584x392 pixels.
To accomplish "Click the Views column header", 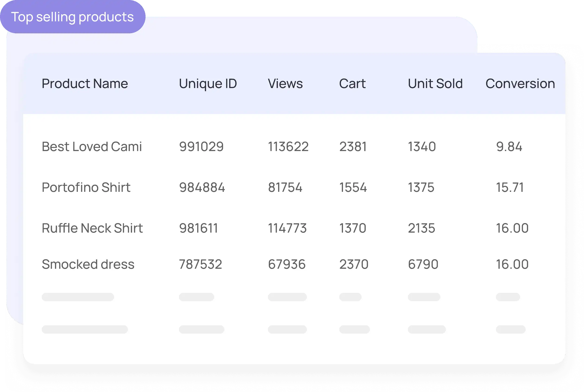I will coord(285,83).
